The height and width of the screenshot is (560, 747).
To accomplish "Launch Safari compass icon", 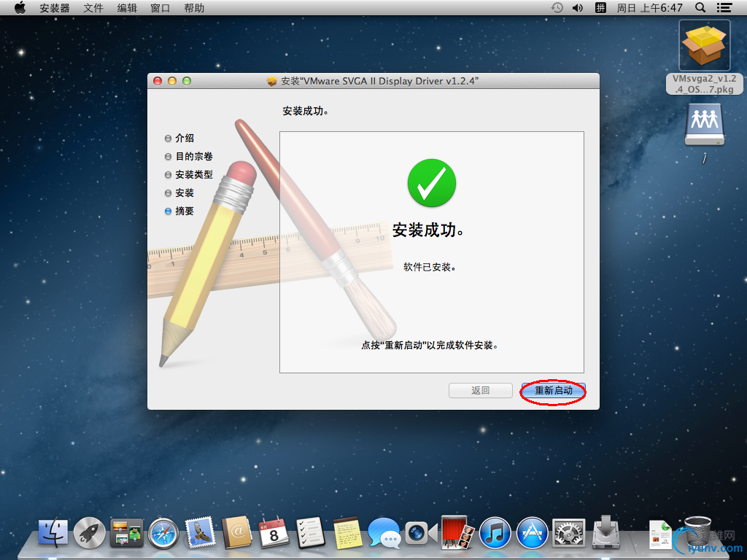I will [x=163, y=532].
